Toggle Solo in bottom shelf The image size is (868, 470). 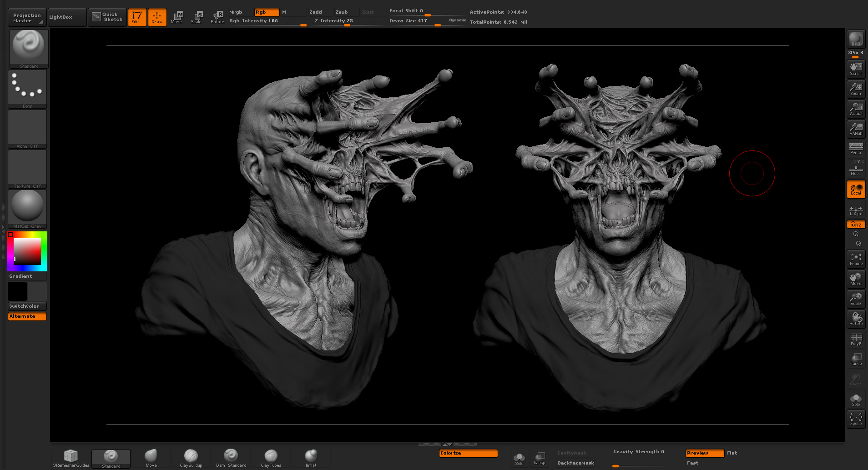coord(519,458)
